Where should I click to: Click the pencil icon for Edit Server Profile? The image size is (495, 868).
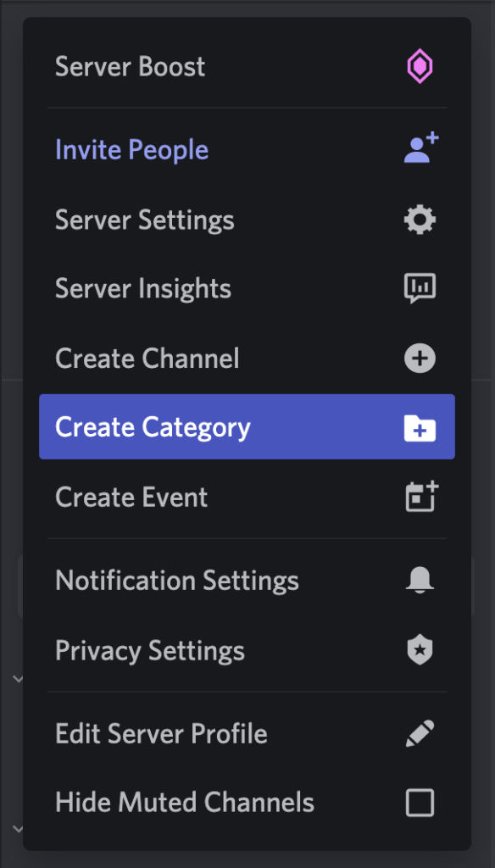[420, 733]
